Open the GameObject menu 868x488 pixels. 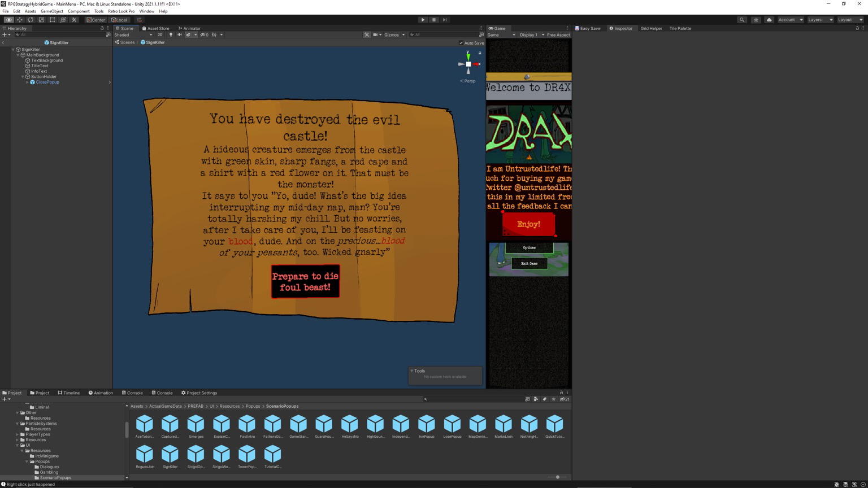pyautogui.click(x=51, y=11)
